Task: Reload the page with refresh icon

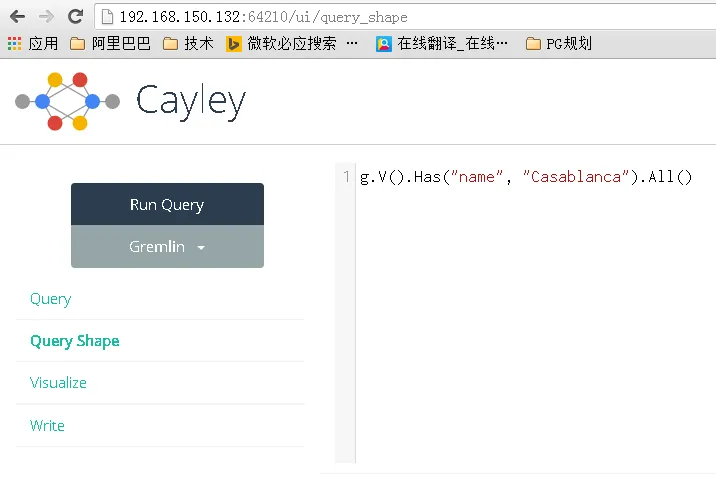Action: pyautogui.click(x=75, y=17)
